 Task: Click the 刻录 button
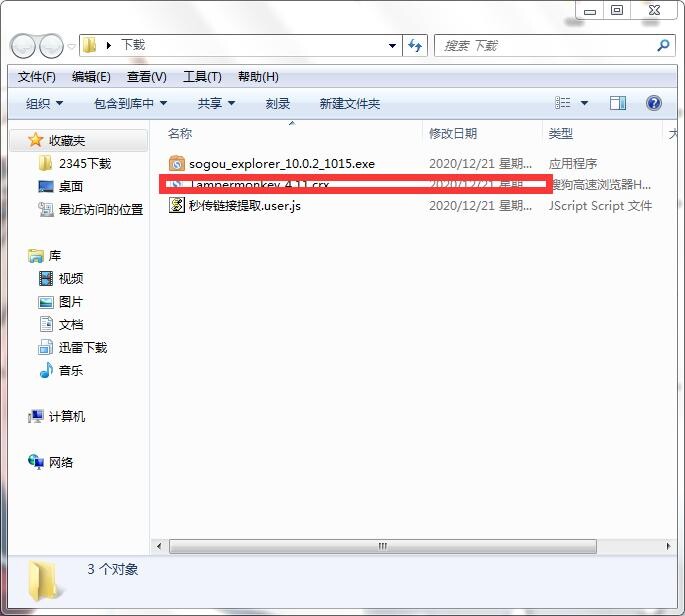[x=277, y=103]
